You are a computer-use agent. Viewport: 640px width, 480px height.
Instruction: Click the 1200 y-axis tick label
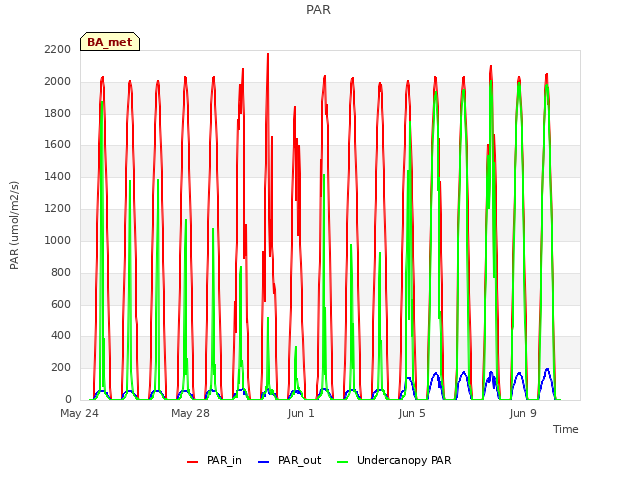58,208
